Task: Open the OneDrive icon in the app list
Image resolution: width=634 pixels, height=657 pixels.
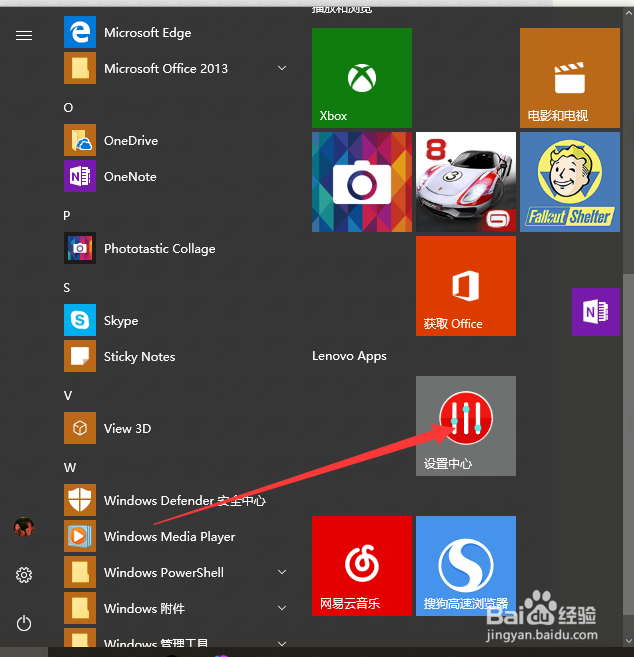Action: click(80, 140)
